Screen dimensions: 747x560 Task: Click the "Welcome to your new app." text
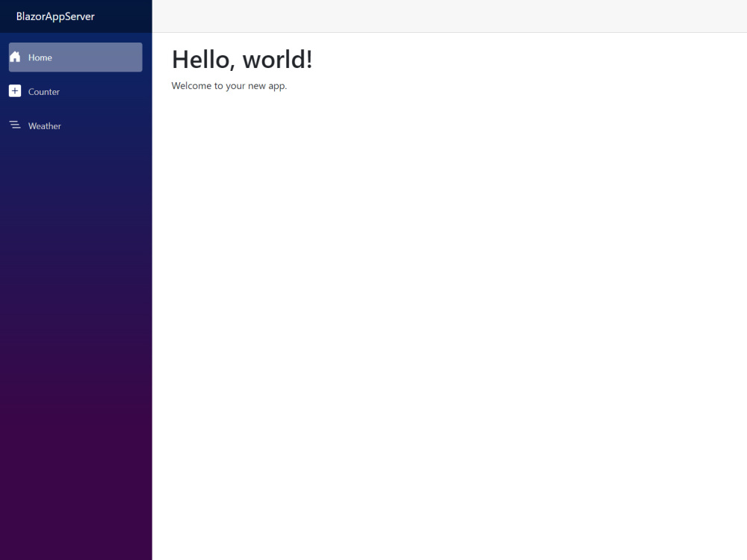pyautogui.click(x=229, y=86)
